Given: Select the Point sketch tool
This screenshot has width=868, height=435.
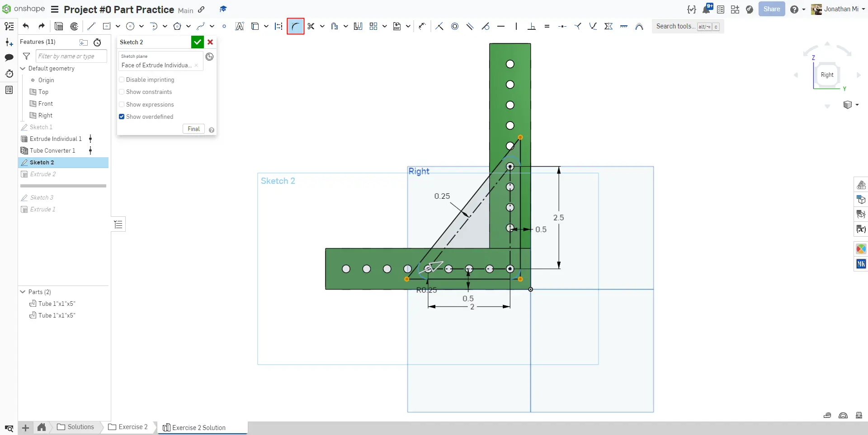Looking at the screenshot, I should (224, 26).
